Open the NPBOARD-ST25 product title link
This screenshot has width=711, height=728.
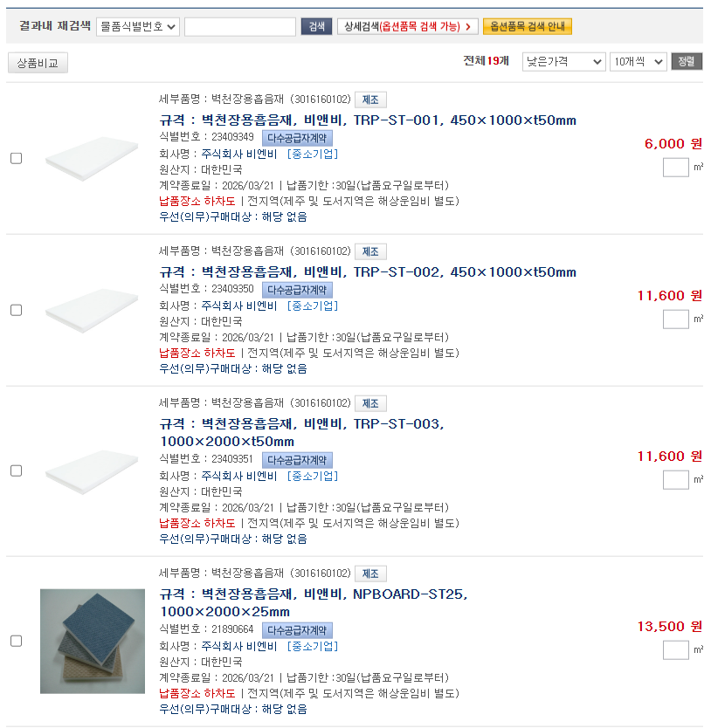click(x=314, y=602)
